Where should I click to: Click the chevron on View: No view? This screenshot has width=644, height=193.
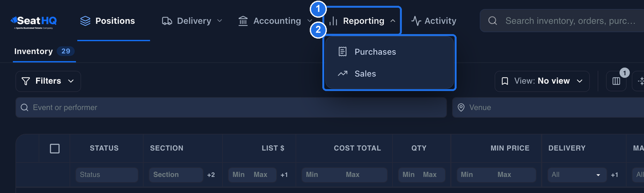click(x=579, y=81)
